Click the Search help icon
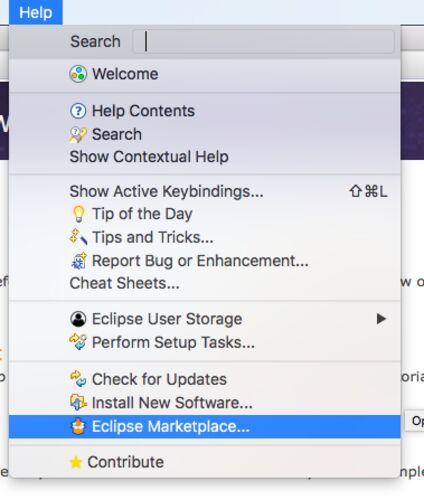Viewport: 424px width, 500px height. pos(78,135)
